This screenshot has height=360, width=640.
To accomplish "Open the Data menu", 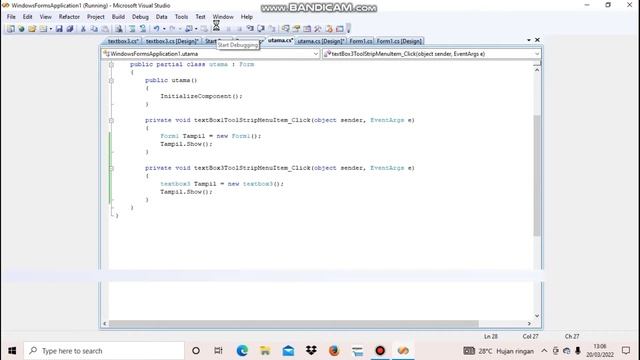I will tap(161, 17).
